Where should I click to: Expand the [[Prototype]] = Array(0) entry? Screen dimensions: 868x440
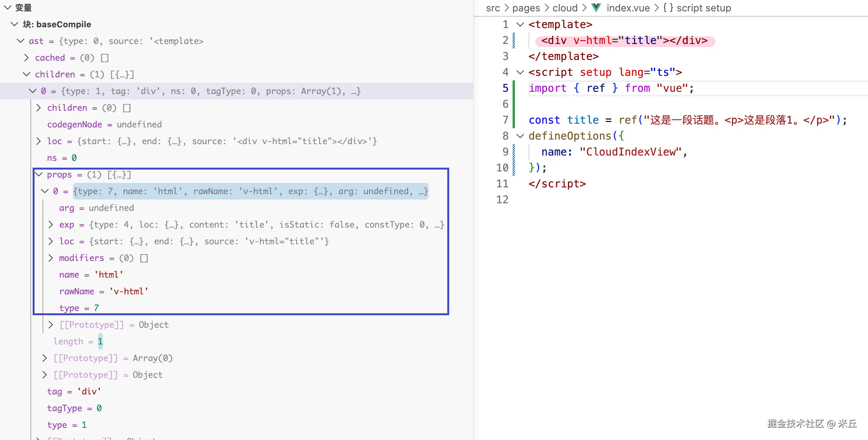[44, 358]
